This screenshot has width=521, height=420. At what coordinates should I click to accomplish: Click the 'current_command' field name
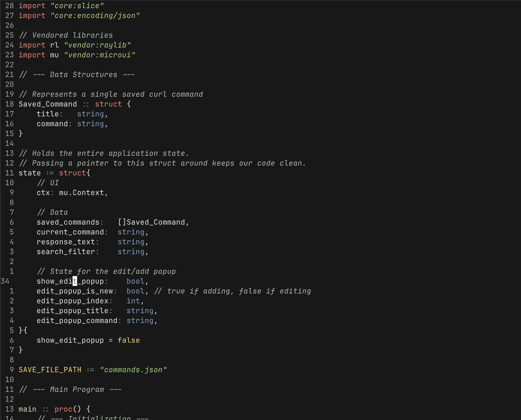[x=70, y=232]
